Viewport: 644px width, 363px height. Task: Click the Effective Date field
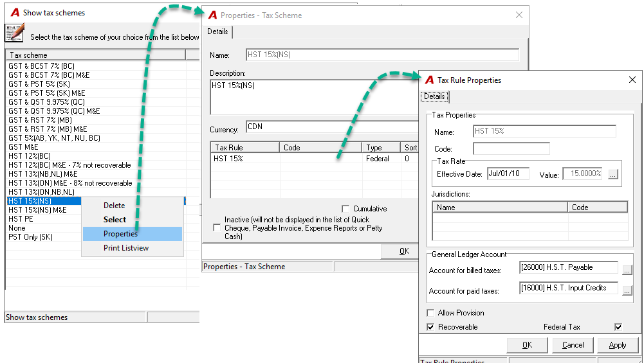508,173
